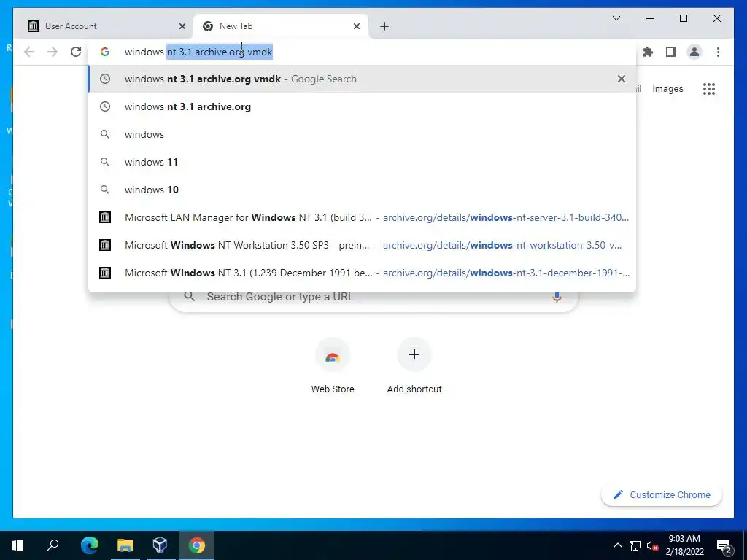Screen dimensions: 747x560
Task: Open the network tray icon
Action: coord(635,545)
